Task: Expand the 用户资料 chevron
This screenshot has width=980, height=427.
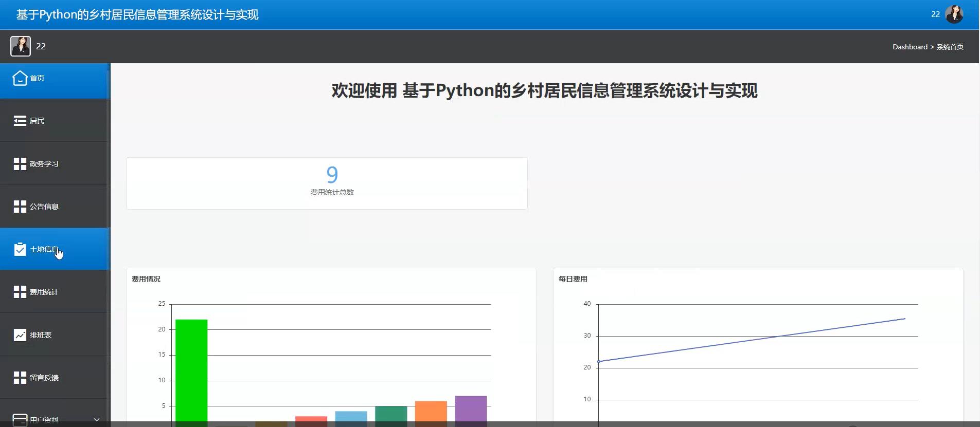Action: pos(96,420)
